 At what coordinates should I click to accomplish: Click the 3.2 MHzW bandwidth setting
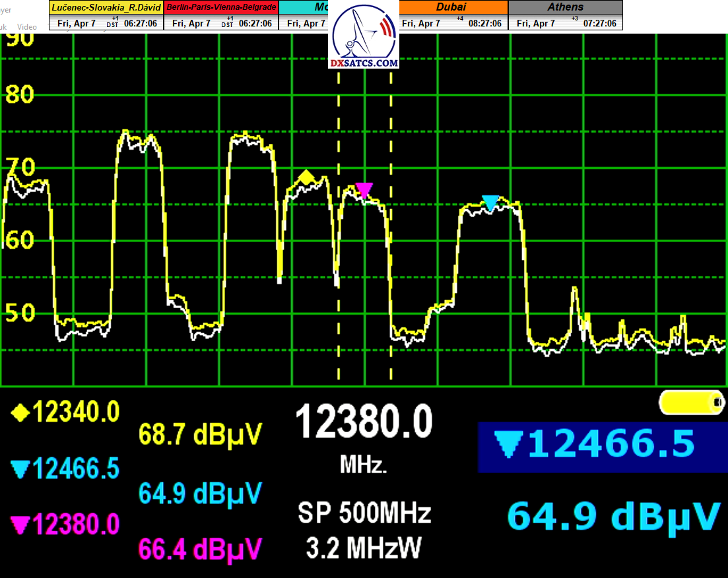coord(364,548)
